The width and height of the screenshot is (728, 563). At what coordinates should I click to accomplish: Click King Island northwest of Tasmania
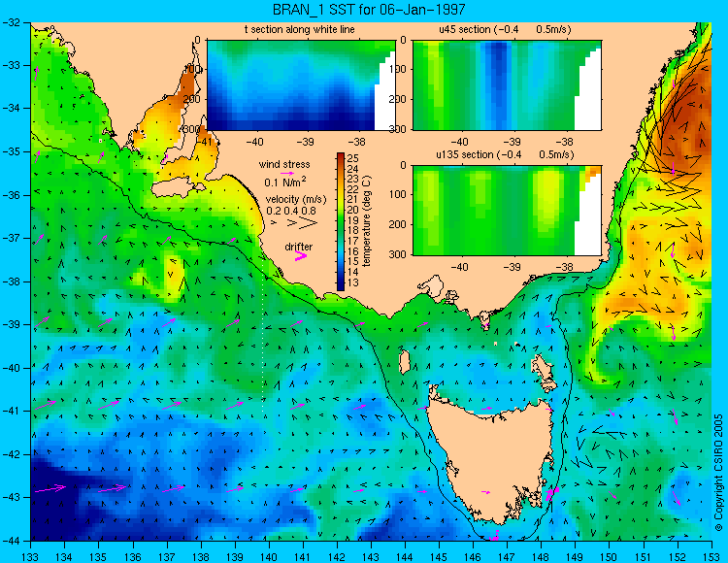tap(405, 361)
